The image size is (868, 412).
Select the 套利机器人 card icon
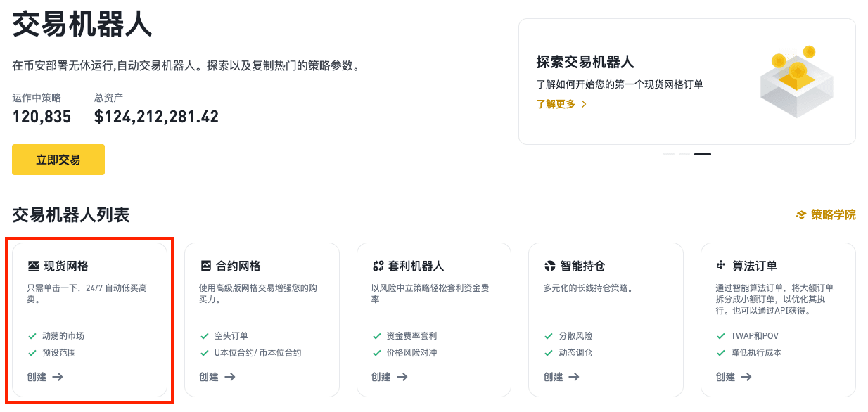[378, 266]
